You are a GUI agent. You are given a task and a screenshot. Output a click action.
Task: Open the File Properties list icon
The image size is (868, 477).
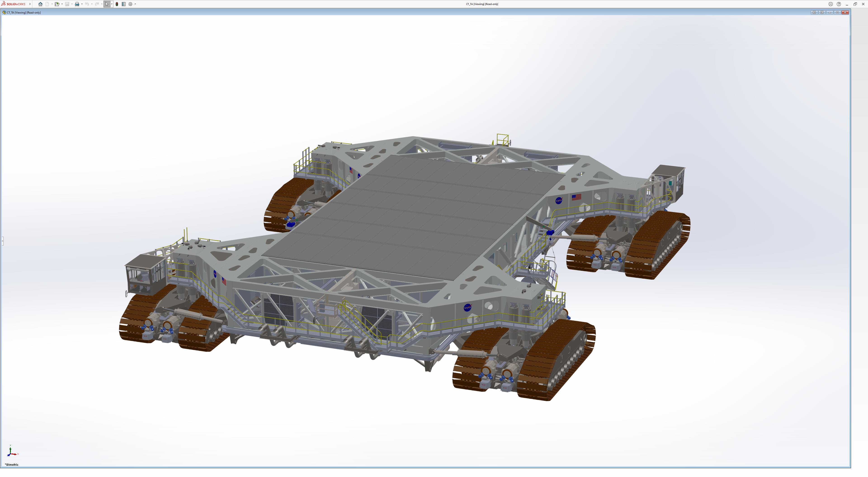pyautogui.click(x=124, y=4)
